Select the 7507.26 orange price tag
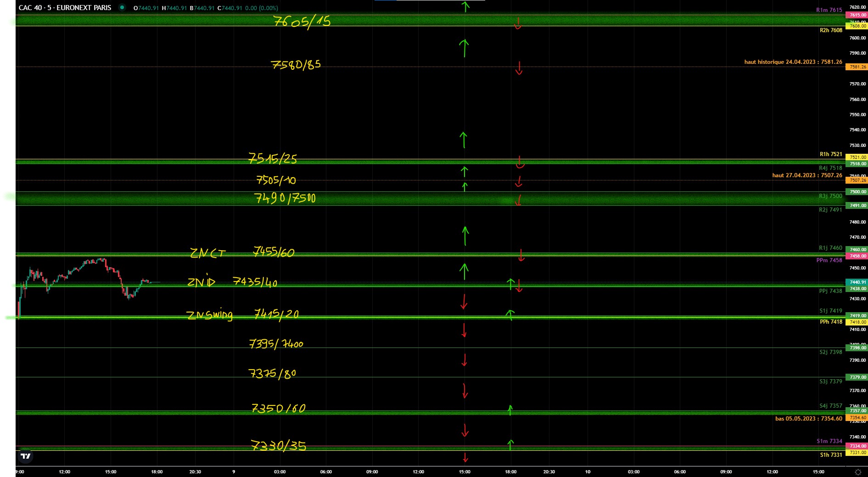Viewport: 868px width, 477px height. point(857,180)
